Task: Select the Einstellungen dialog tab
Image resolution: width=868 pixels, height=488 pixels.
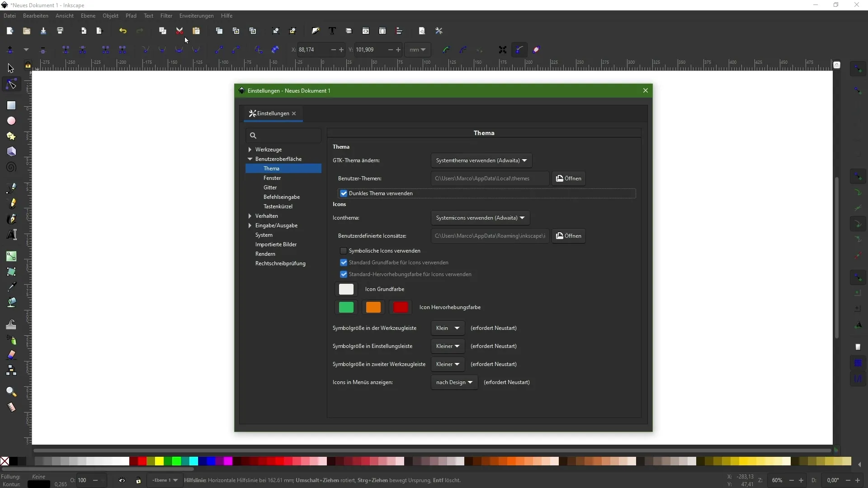Action: 273,113
